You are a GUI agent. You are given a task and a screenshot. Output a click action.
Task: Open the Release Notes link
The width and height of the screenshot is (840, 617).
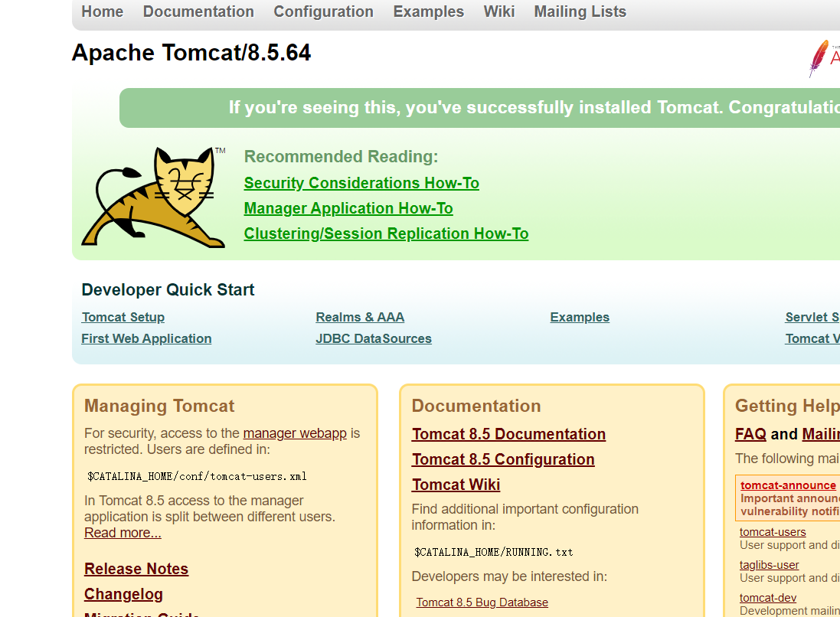[136, 569]
